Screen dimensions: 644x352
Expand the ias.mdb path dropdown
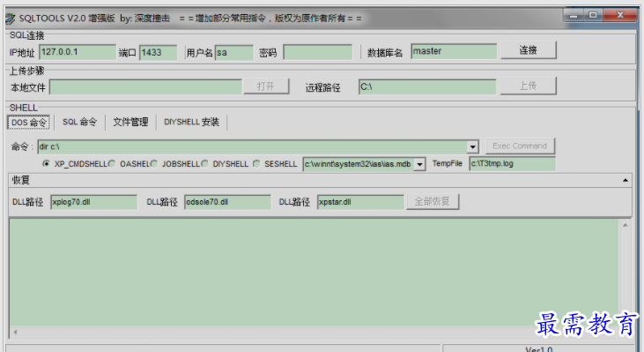pyautogui.click(x=419, y=164)
